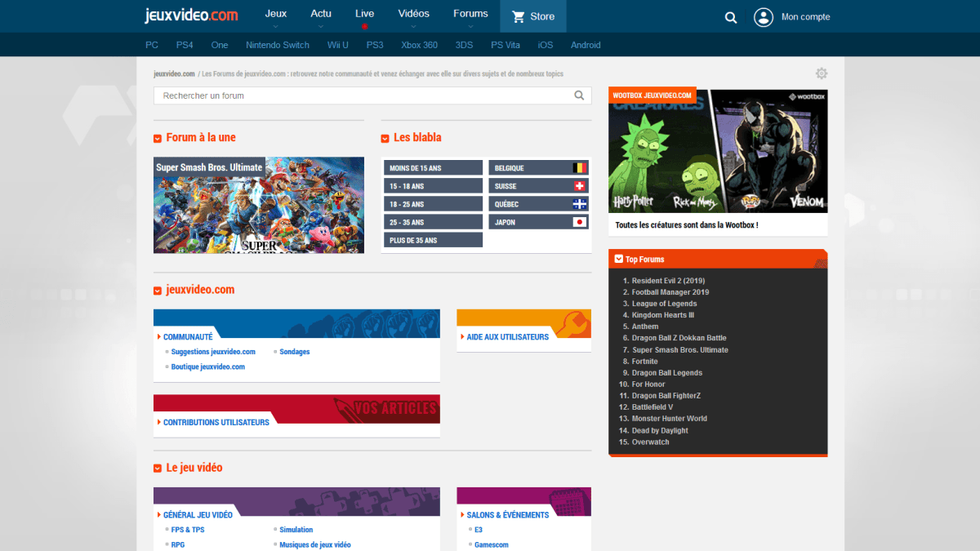980x551 pixels.
Task: Open the 18 - 25 ans forum
Action: tap(434, 204)
